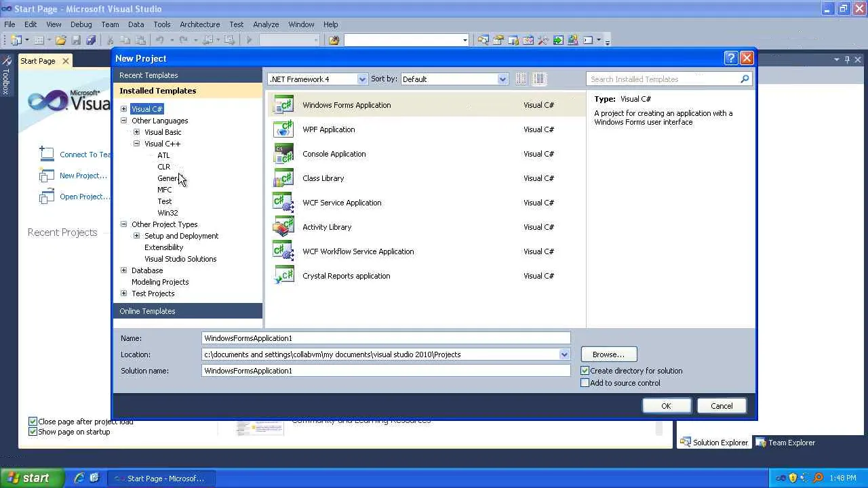Click the green arrow Start Page toolbar icon

(x=558, y=40)
